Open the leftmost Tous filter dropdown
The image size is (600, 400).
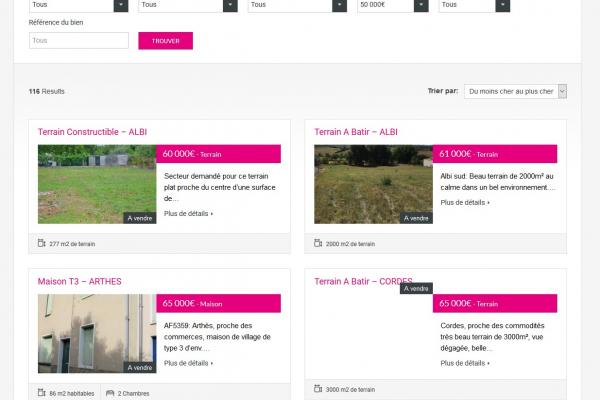point(78,5)
